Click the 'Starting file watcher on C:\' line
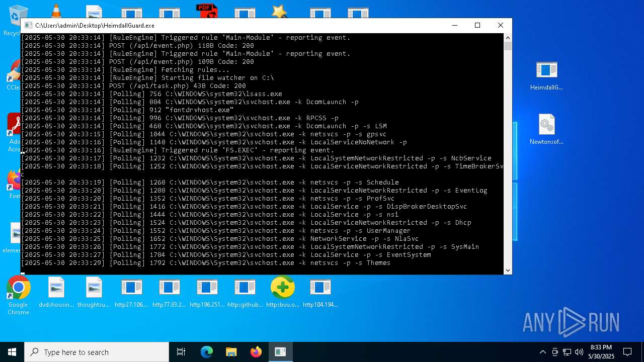The image size is (644, 362). point(147,78)
